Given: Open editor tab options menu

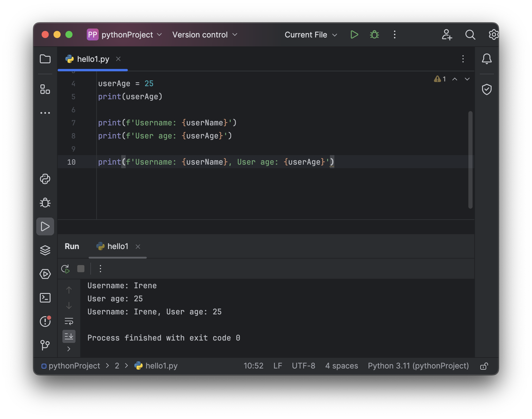Looking at the screenshot, I should (x=463, y=59).
